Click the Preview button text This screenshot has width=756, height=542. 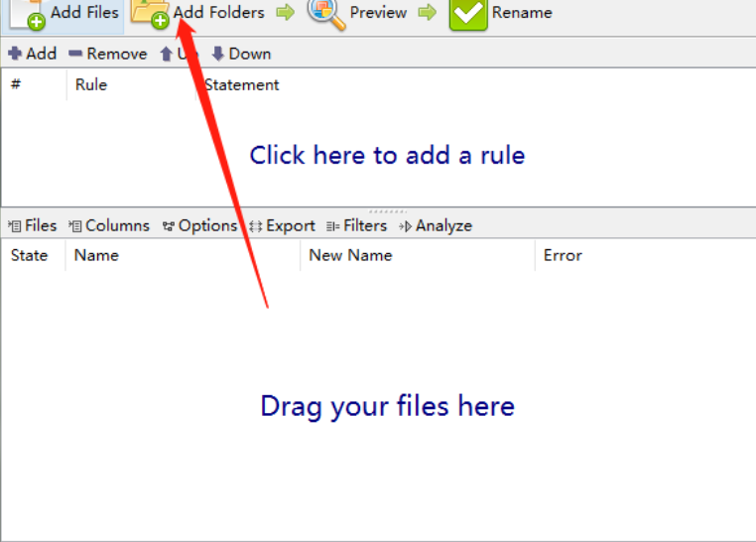pyautogui.click(x=378, y=13)
